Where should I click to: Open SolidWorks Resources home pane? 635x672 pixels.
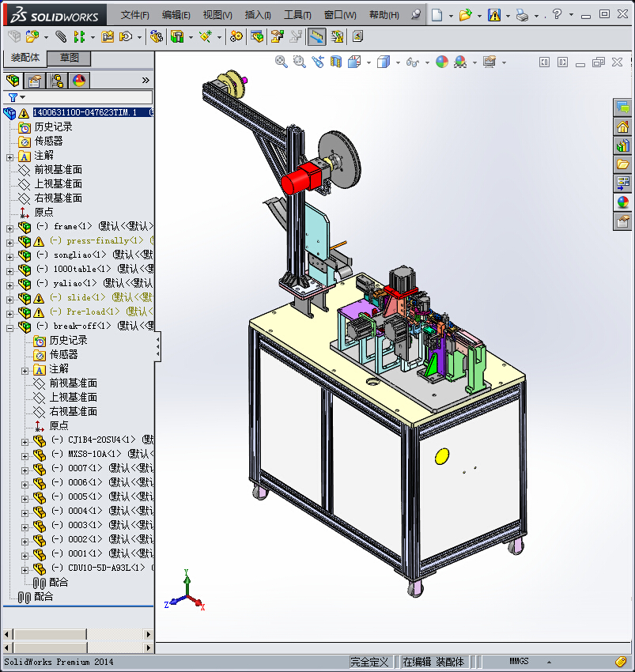pyautogui.click(x=622, y=126)
